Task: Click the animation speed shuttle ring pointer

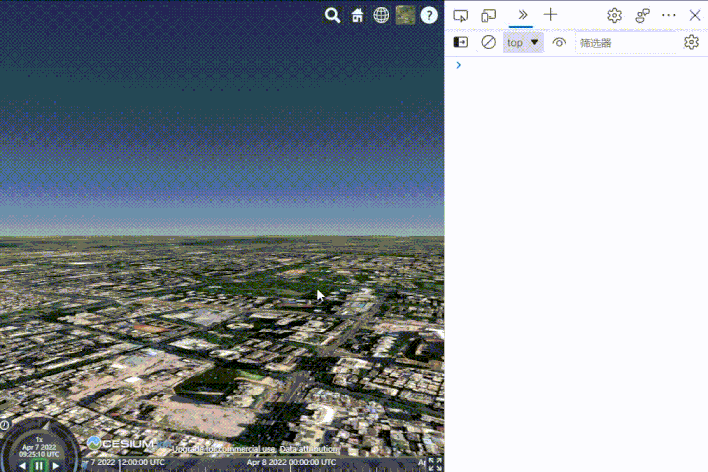Action: [47, 425]
